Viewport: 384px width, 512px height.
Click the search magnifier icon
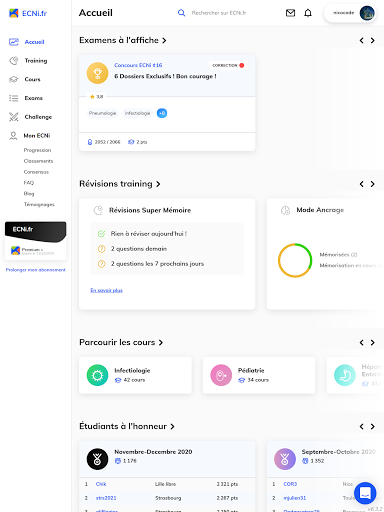click(x=181, y=13)
